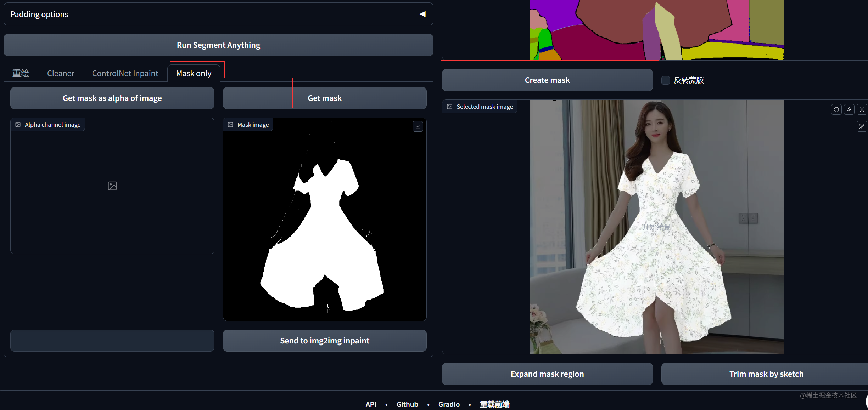Click the 重载前端 reload frontend link

494,404
